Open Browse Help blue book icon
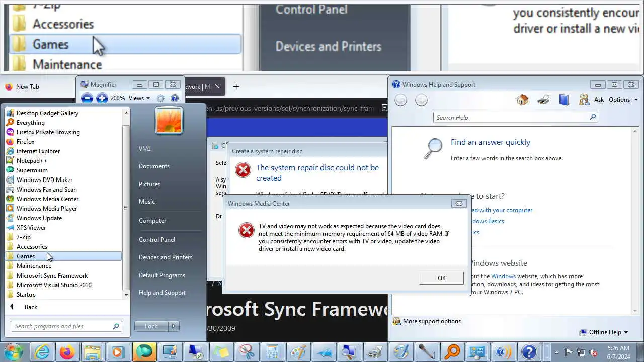This screenshot has height=362, width=644. tap(564, 100)
